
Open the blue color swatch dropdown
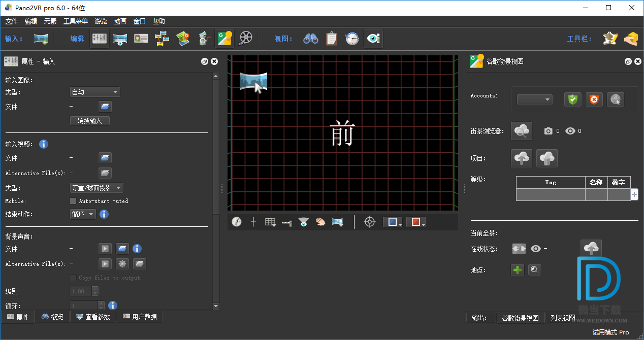click(392, 222)
